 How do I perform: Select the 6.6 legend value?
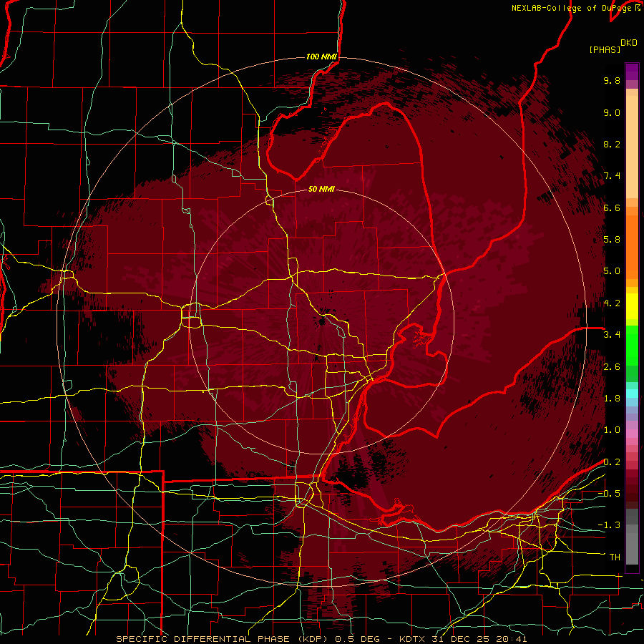612,208
